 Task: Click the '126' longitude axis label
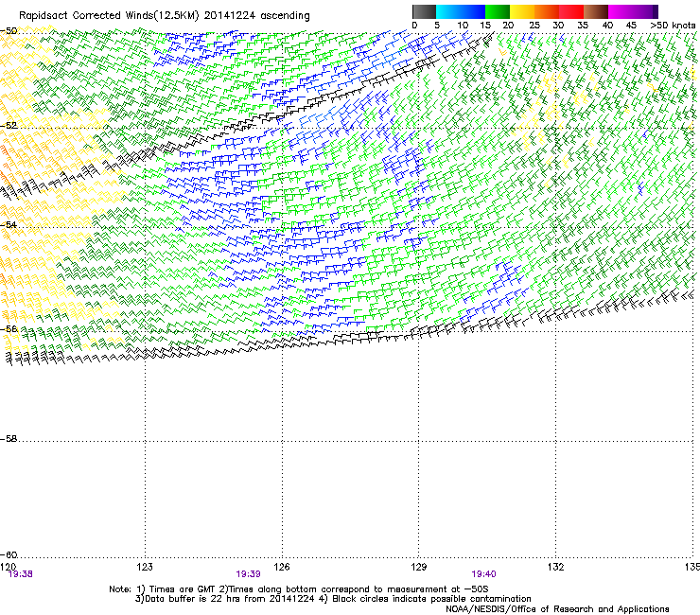click(282, 567)
